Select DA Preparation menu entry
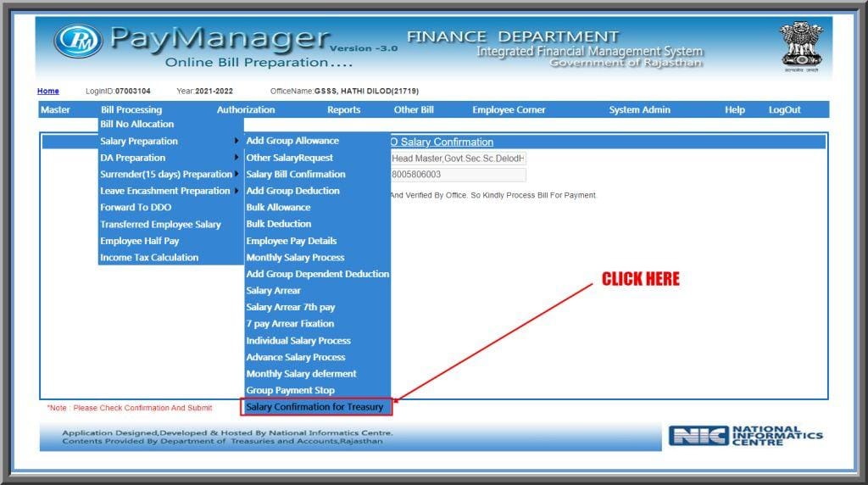Screen dimensions: 868x485 (x=133, y=158)
